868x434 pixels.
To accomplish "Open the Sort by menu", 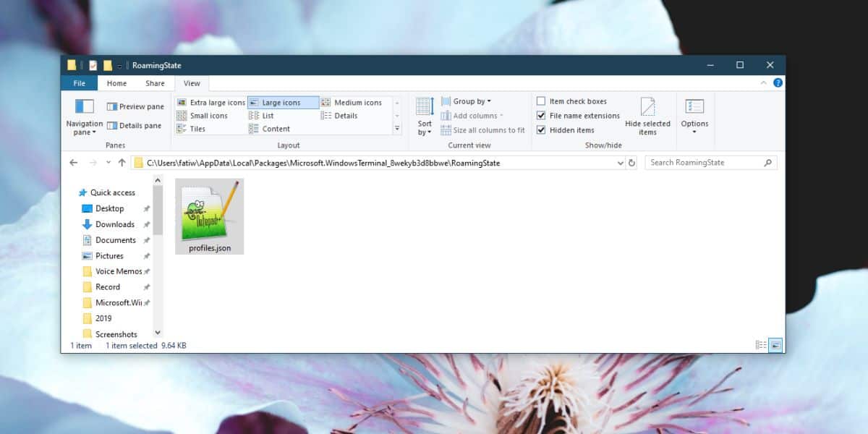I will (425, 117).
